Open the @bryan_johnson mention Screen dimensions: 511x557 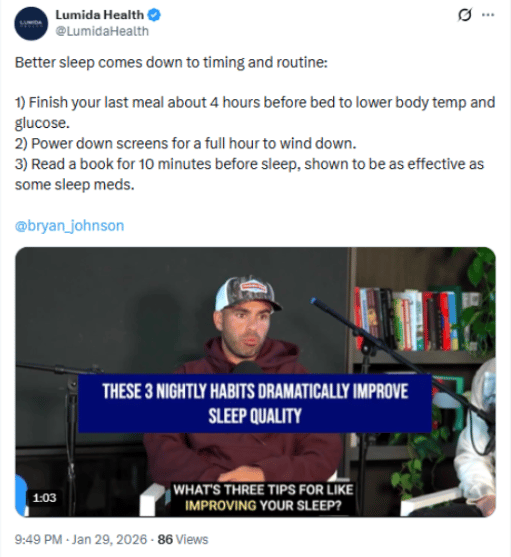pos(69,226)
